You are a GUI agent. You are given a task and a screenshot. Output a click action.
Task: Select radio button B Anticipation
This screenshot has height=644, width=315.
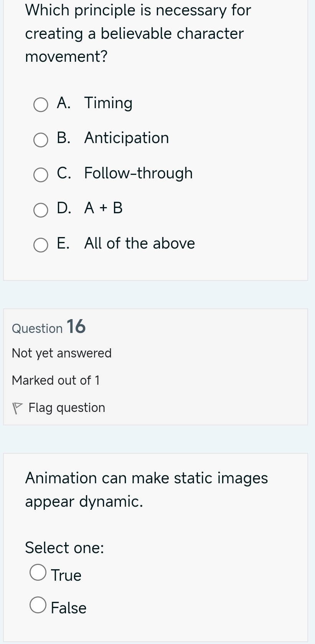pyautogui.click(x=41, y=140)
